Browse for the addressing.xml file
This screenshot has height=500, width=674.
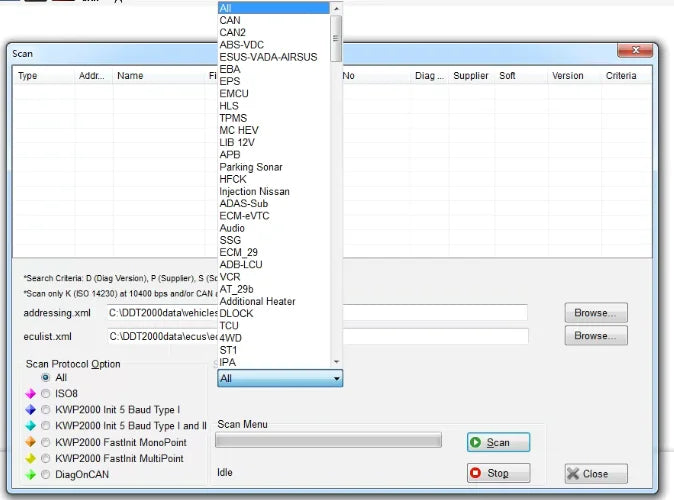click(596, 313)
